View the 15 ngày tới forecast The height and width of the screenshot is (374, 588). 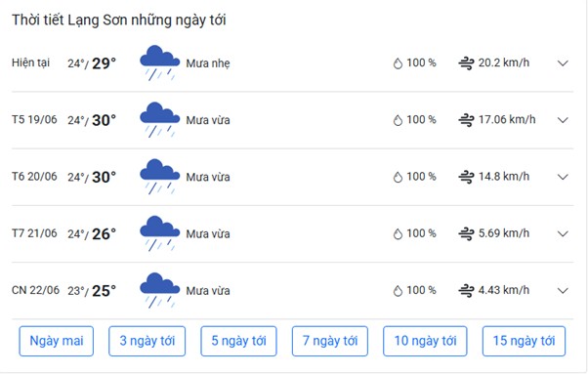[524, 341]
